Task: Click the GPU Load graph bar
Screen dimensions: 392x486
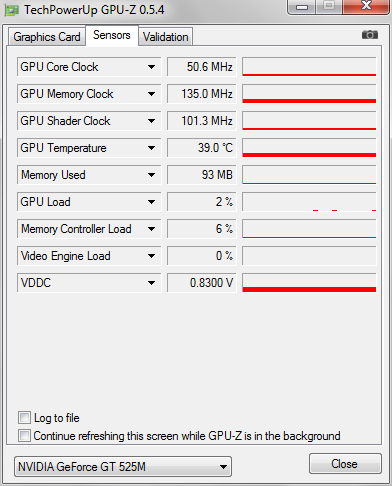Action: pyautogui.click(x=309, y=202)
